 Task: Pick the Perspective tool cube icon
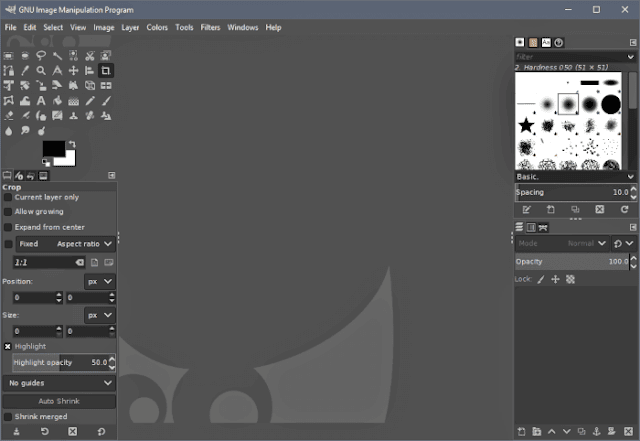pos(89,86)
